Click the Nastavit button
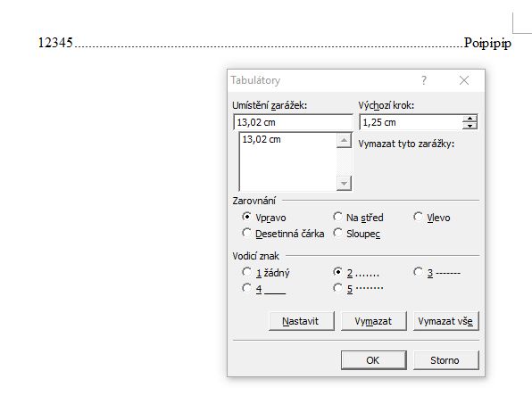The width and height of the screenshot is (532, 412). click(302, 321)
